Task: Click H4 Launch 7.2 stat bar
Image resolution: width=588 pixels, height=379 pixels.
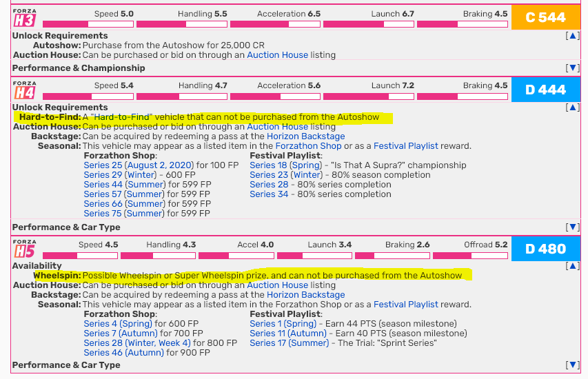Action: (369, 96)
